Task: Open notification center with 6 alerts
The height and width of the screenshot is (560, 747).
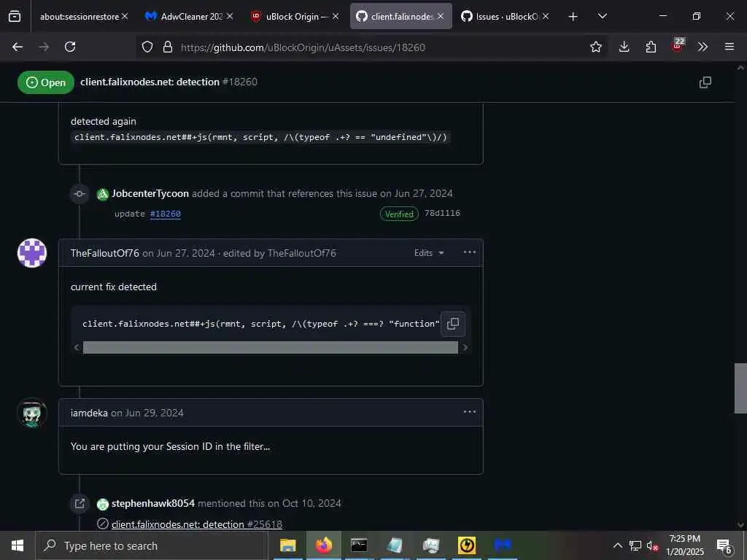Action: (x=724, y=546)
